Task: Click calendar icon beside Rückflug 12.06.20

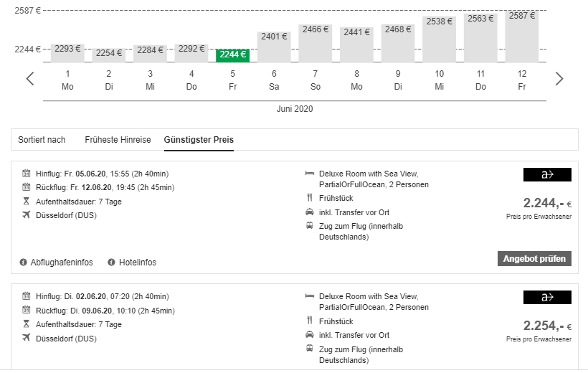Action: [26, 187]
